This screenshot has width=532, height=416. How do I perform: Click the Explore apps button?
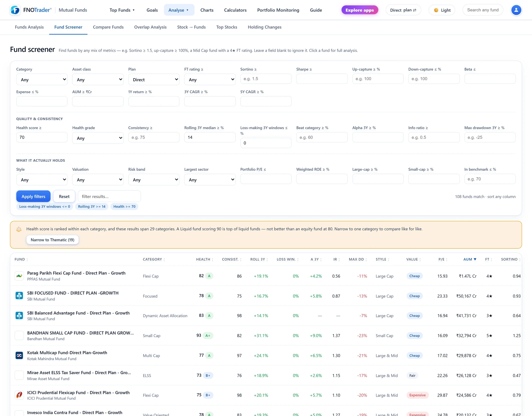click(x=360, y=10)
